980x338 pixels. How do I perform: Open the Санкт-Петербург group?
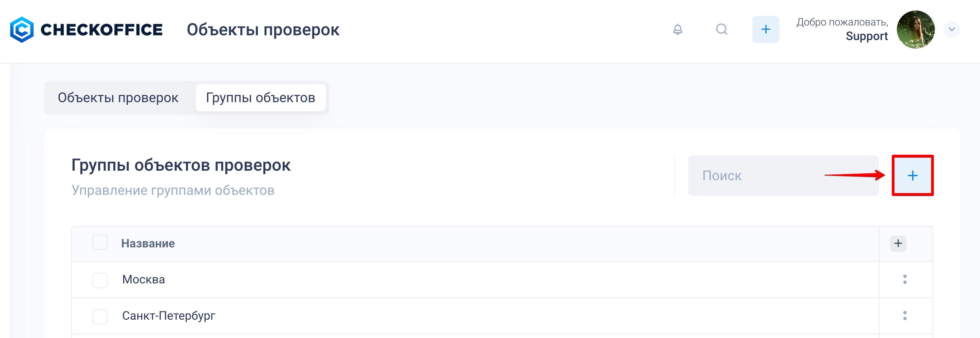(x=169, y=316)
